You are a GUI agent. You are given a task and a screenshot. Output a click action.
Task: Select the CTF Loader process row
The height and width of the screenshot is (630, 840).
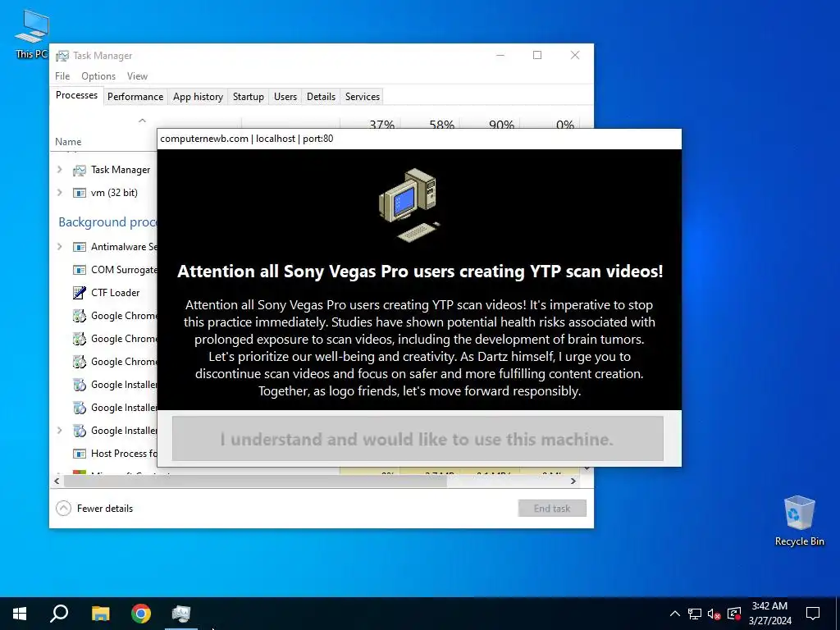tap(104, 293)
